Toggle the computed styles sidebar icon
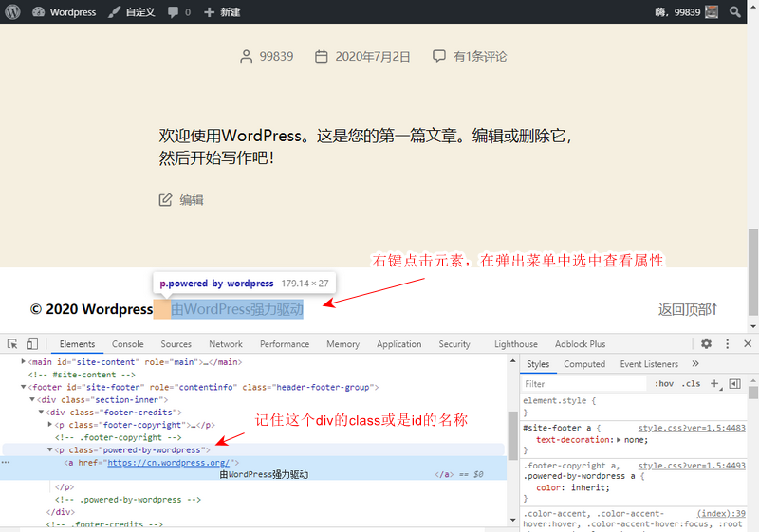The image size is (759, 532). (x=734, y=383)
